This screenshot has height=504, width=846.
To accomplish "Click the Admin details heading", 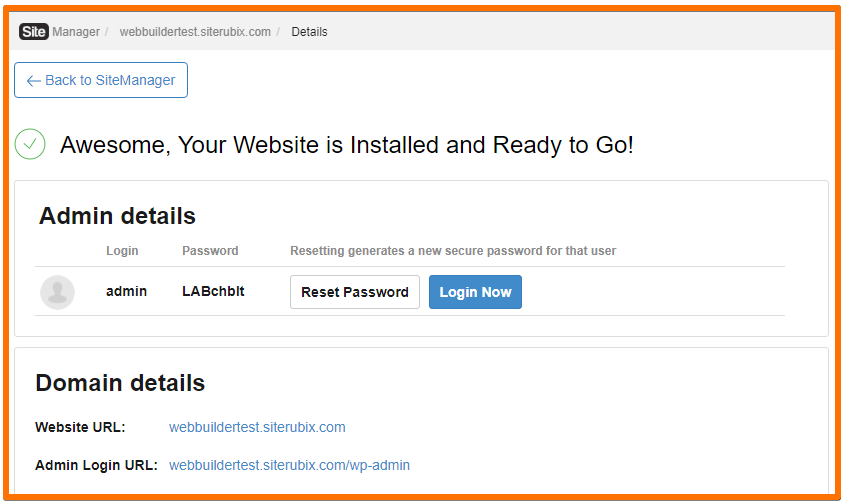I will tap(117, 216).
